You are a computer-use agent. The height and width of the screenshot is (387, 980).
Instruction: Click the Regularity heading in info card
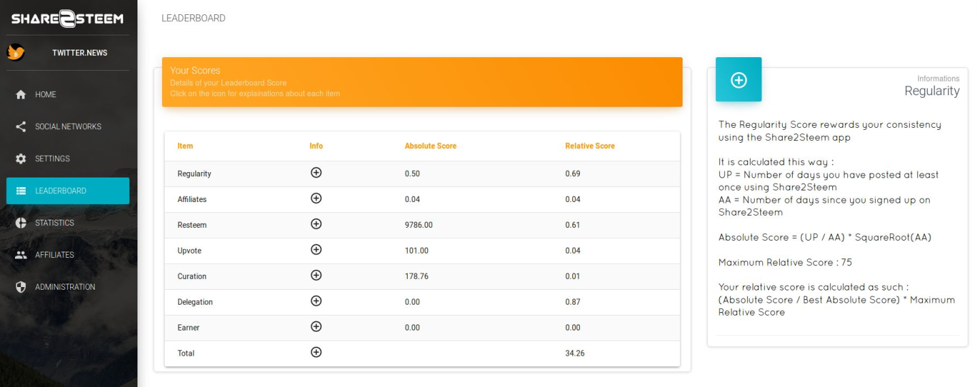point(932,91)
